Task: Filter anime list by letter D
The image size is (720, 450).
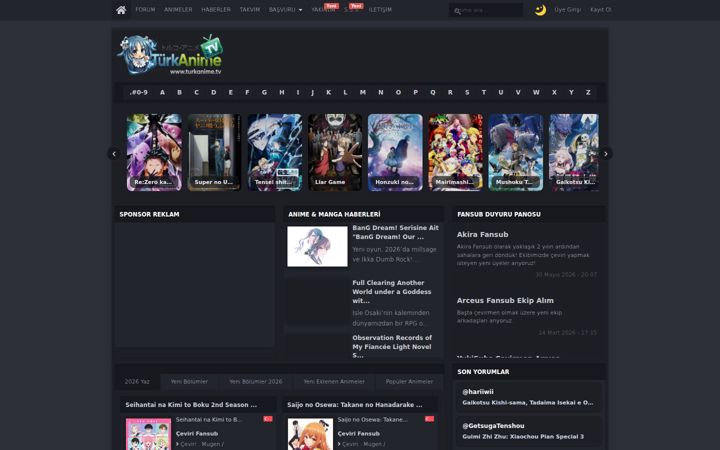Action: pyautogui.click(x=214, y=92)
